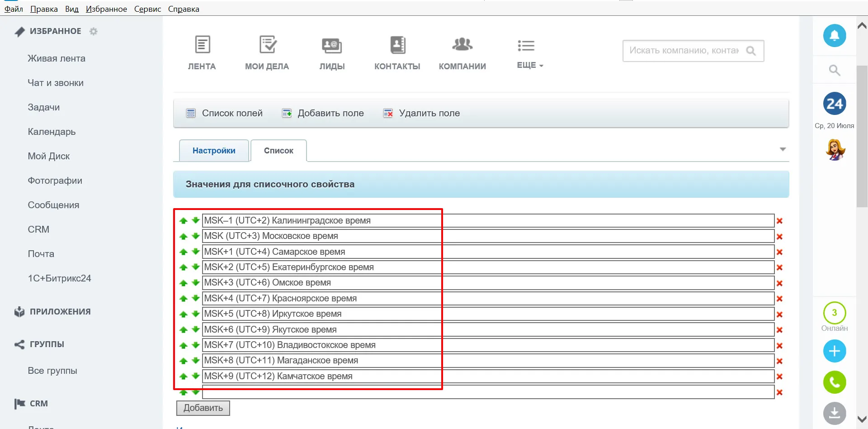Click the empty new list value field
The image size is (868, 429).
coord(487,392)
